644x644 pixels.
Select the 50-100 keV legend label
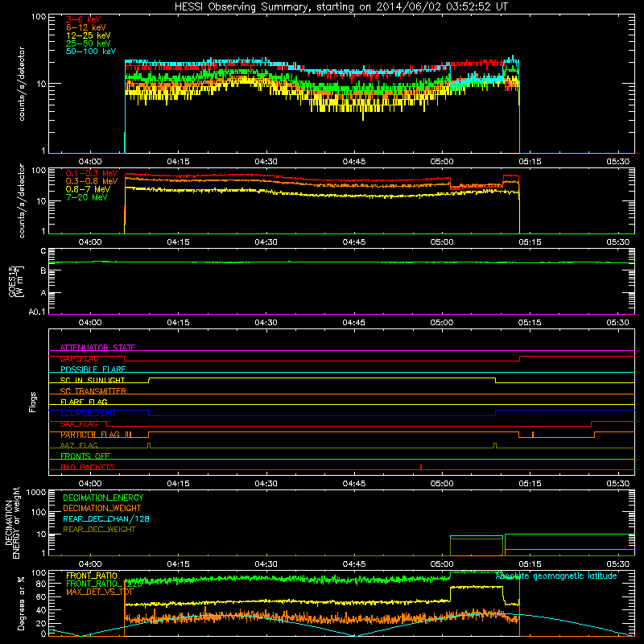91,52
